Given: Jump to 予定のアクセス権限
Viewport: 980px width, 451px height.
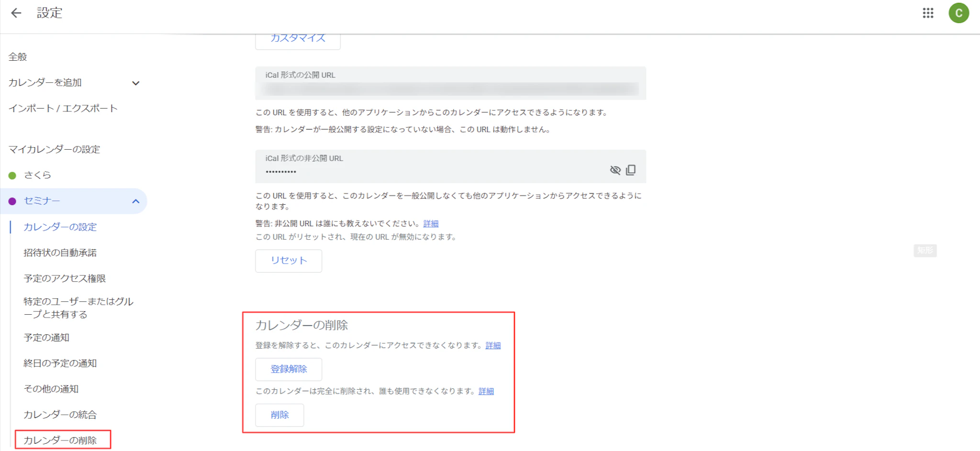Looking at the screenshot, I should tap(65, 278).
